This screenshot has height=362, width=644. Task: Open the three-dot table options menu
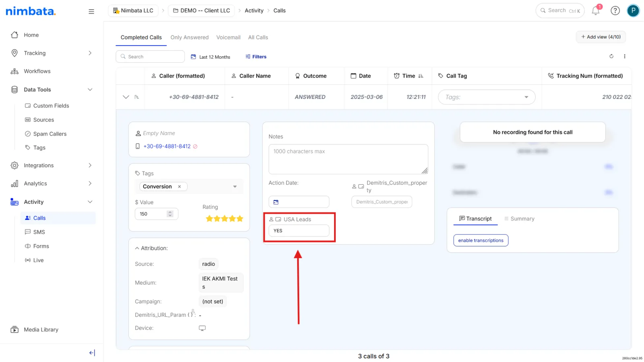tap(625, 56)
